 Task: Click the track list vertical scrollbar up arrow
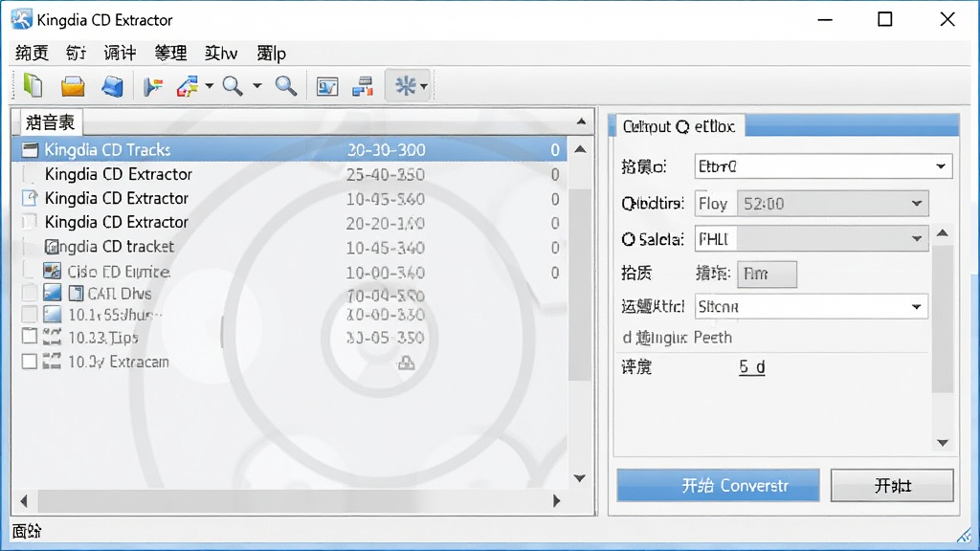[580, 149]
